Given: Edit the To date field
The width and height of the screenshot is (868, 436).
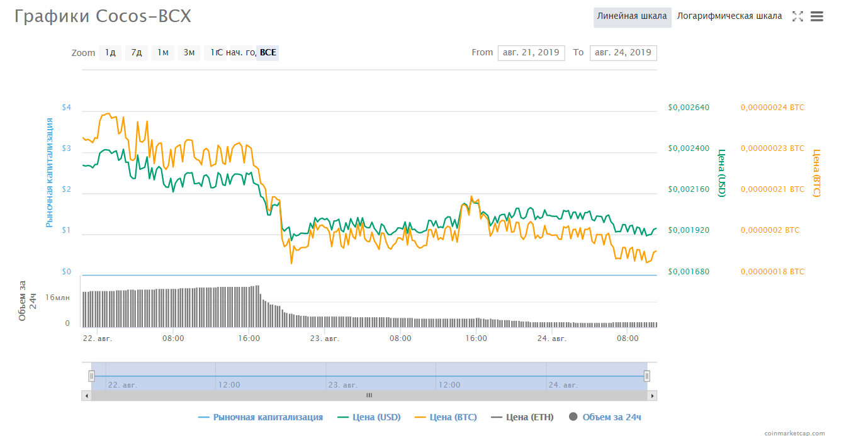Looking at the screenshot, I should tap(623, 53).
